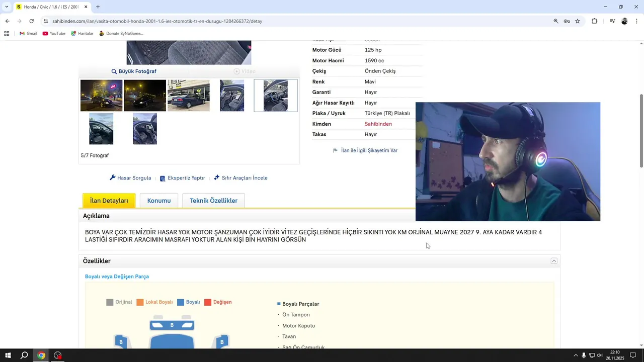Select the first night car thumbnail
Viewport: 644px width, 362px height.
tap(101, 96)
